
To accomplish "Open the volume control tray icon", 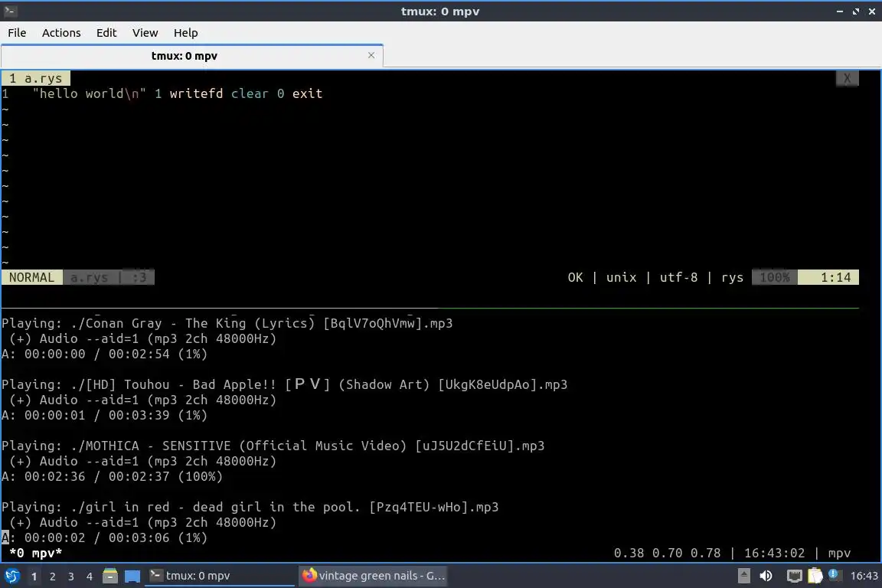I will point(766,576).
